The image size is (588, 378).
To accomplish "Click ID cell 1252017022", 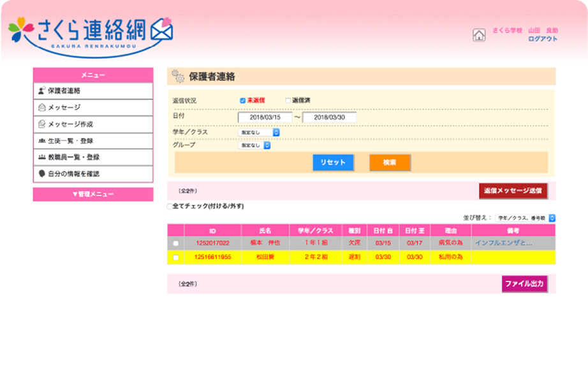I will pyautogui.click(x=212, y=243).
